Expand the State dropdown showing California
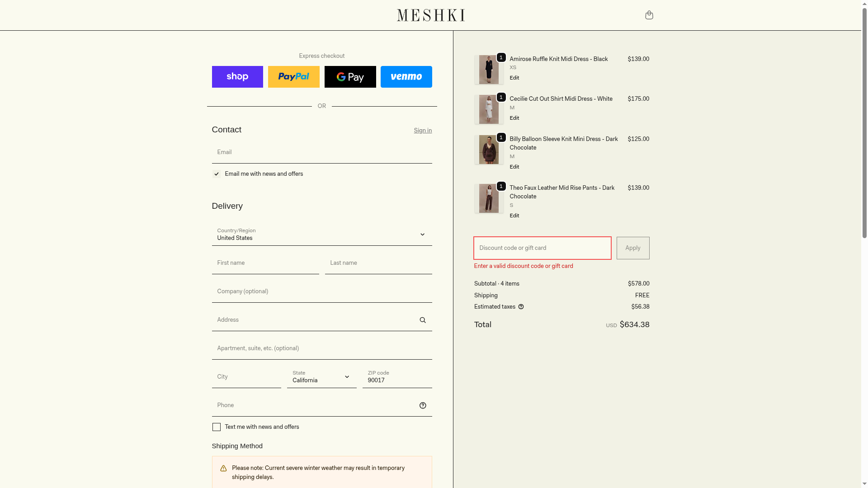The image size is (868, 488). pos(321,376)
